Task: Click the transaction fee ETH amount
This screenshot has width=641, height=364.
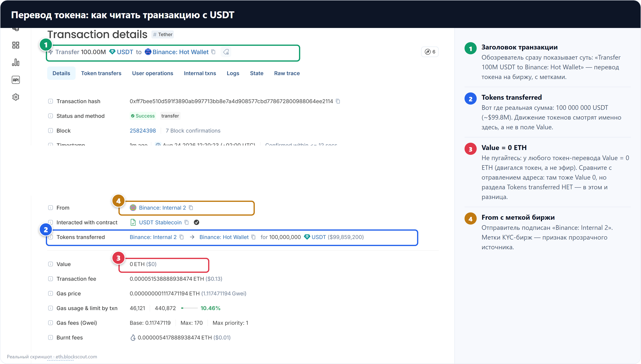Action: coord(167,279)
